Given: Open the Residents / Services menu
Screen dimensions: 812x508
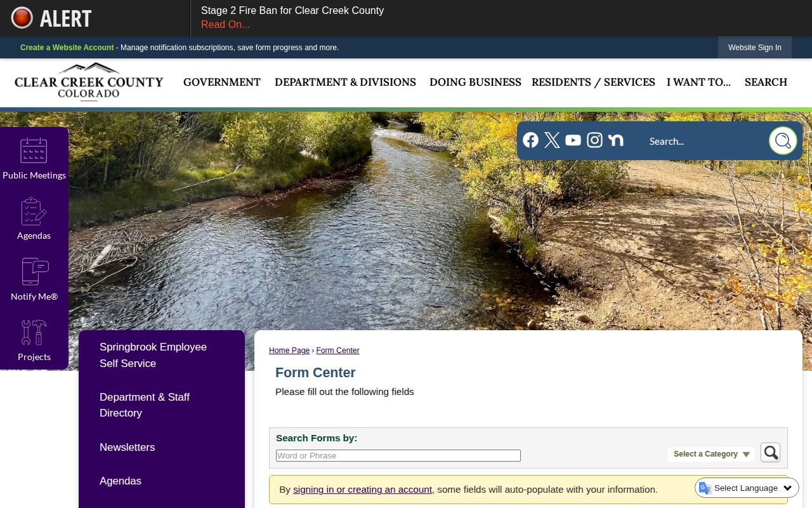Looking at the screenshot, I should (593, 82).
